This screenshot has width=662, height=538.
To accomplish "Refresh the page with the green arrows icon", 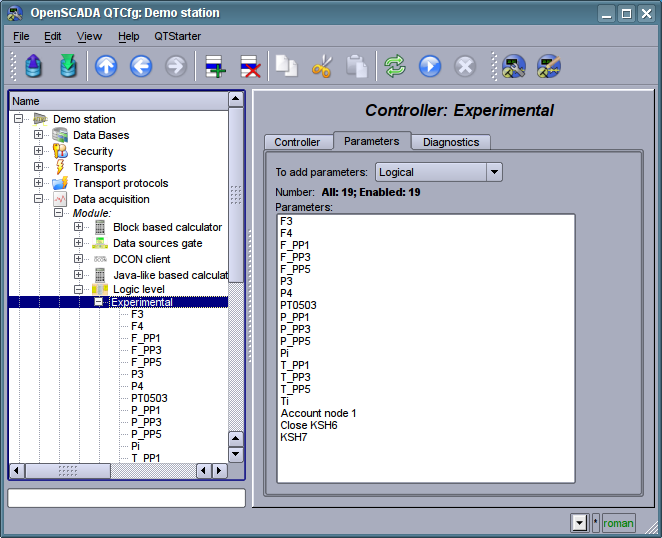I will pyautogui.click(x=395, y=66).
